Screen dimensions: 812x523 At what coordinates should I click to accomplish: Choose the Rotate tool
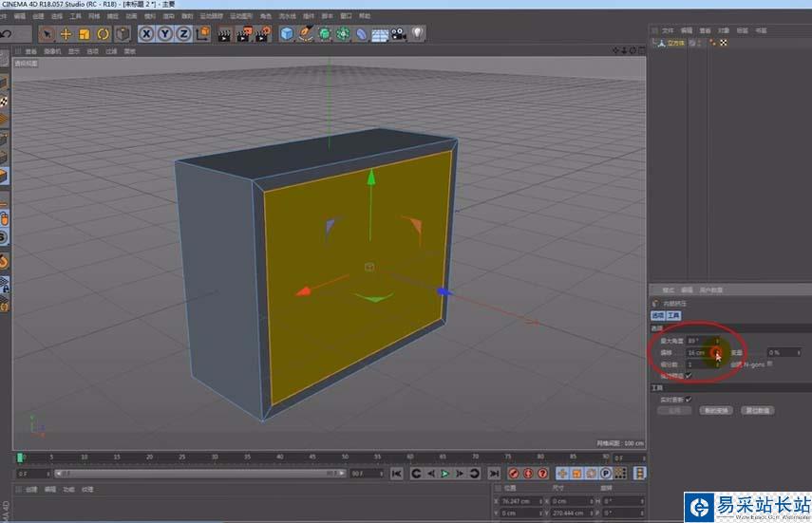104,34
